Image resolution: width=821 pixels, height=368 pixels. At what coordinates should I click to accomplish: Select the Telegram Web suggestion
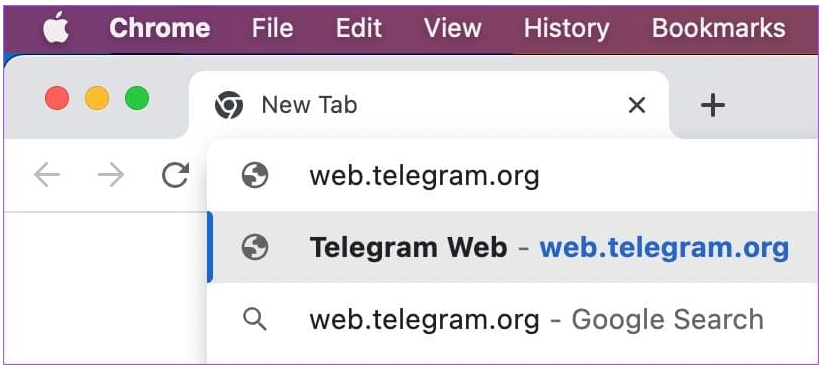point(514,247)
